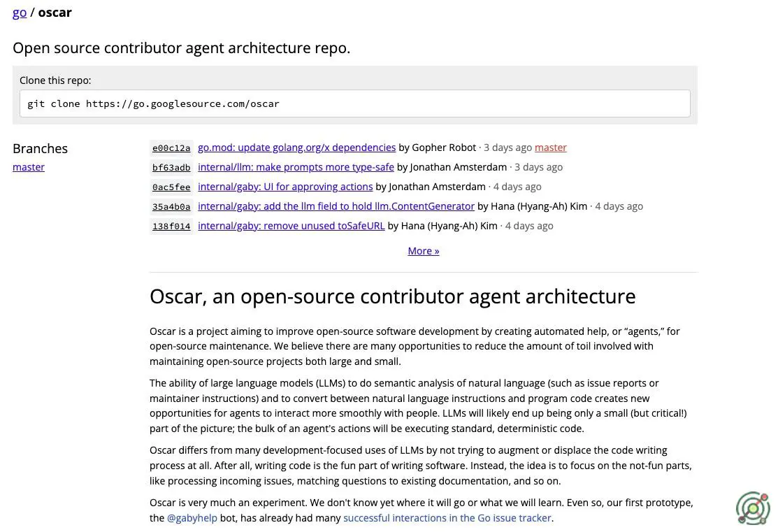
Task: Open the @gabyhelp link
Action: (192, 517)
